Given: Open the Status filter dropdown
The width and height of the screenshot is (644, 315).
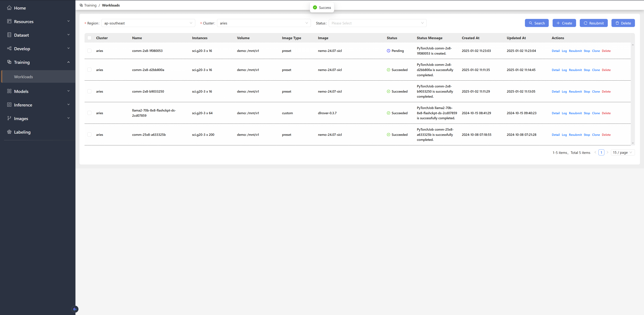Looking at the screenshot, I should click(x=378, y=23).
